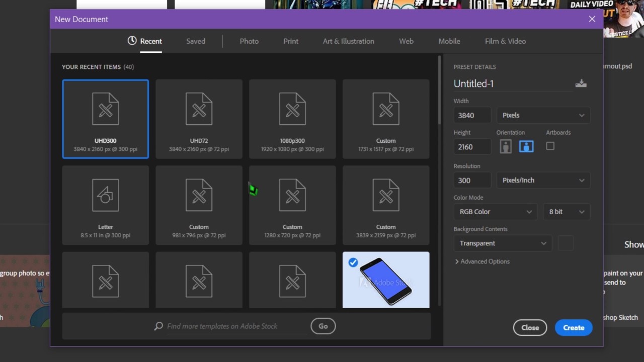Switch to the Film & Video tab
This screenshot has width=644, height=362.
pyautogui.click(x=505, y=41)
